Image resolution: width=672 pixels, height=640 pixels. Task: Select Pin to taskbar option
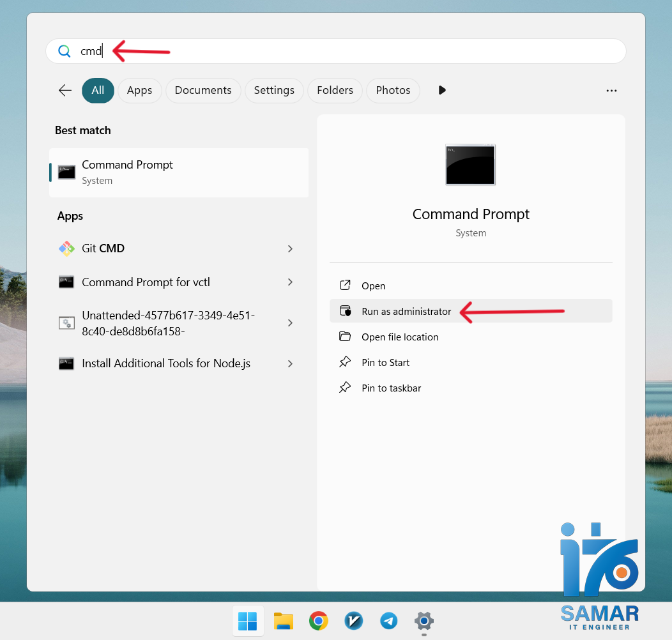point(391,388)
